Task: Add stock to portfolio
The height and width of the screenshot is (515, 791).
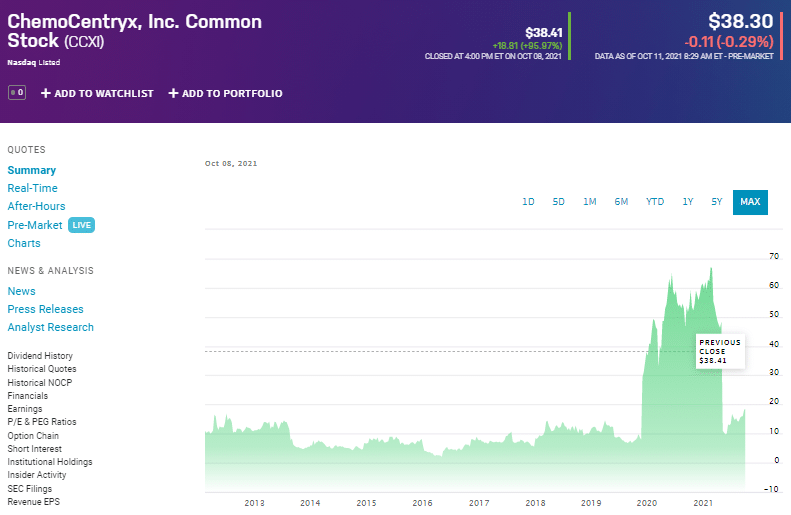Action: tap(225, 93)
